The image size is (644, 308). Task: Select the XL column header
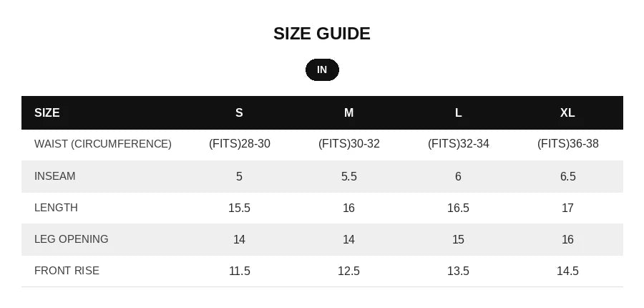[x=567, y=112]
